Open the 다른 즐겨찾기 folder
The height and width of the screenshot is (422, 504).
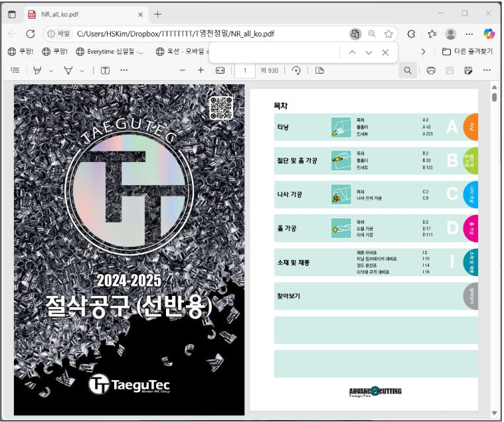click(467, 51)
